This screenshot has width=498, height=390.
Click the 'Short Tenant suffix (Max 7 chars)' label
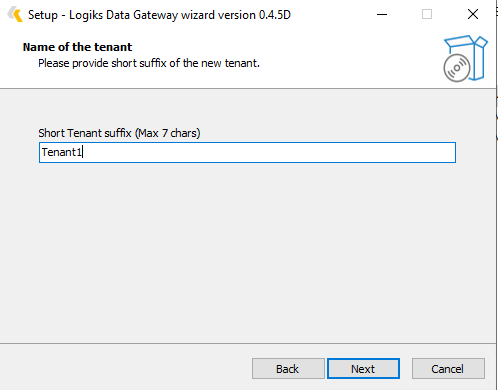tap(119, 133)
